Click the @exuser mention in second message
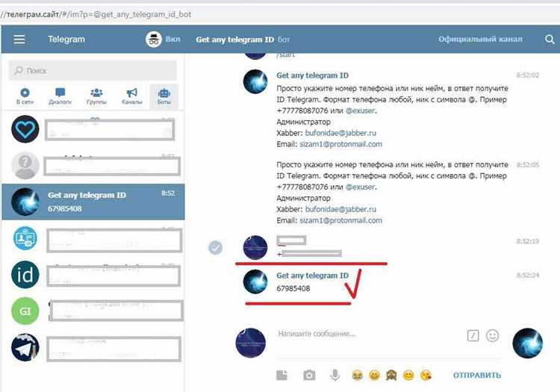 tap(361, 187)
